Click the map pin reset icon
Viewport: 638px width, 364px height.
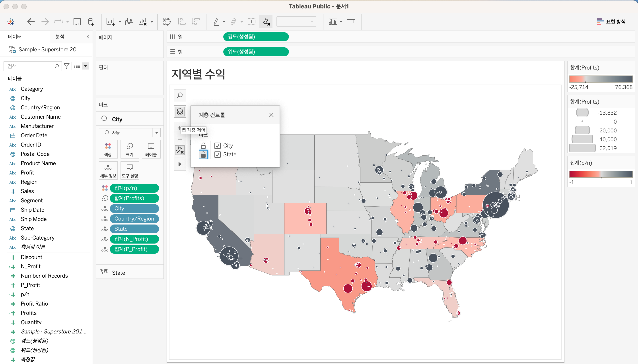click(x=180, y=150)
